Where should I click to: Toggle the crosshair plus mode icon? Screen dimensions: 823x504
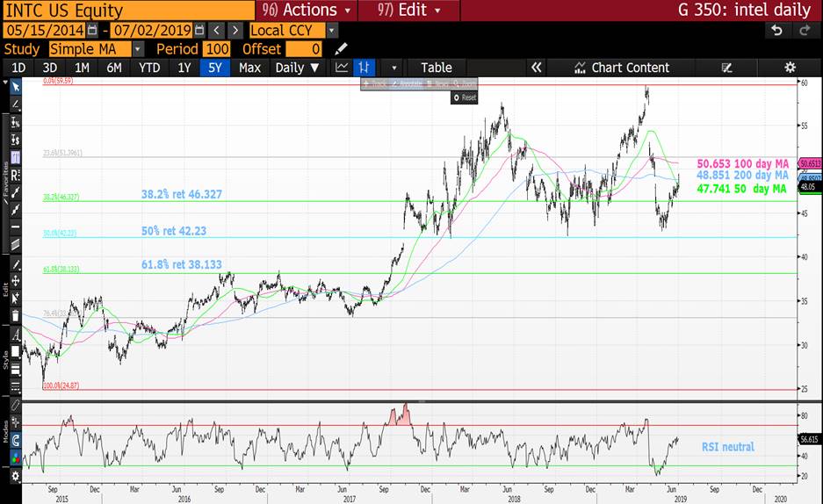[16, 422]
